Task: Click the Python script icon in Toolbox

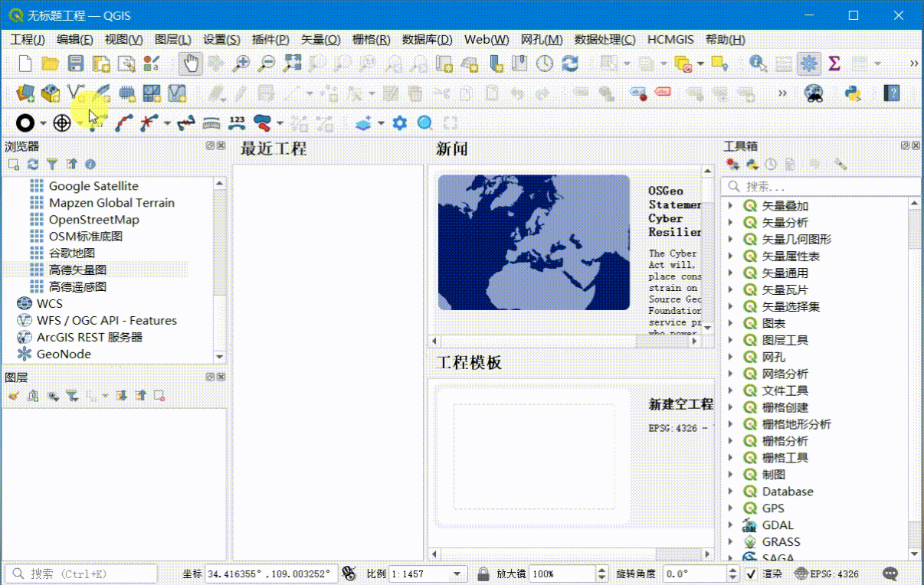Action: [x=752, y=164]
